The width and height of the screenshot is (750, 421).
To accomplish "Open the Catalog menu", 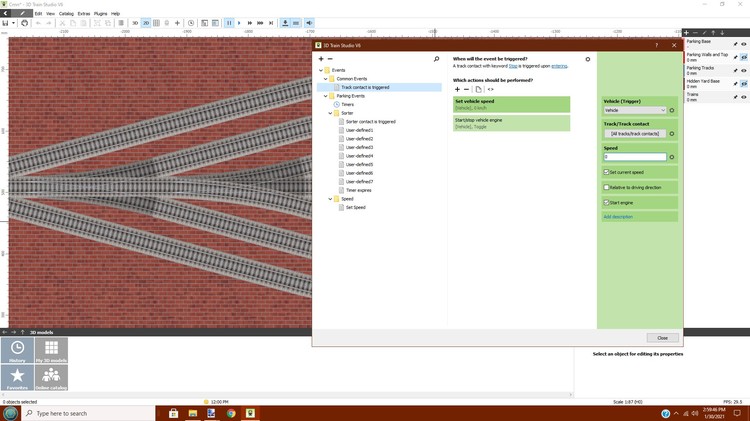I will pyautogui.click(x=65, y=13).
